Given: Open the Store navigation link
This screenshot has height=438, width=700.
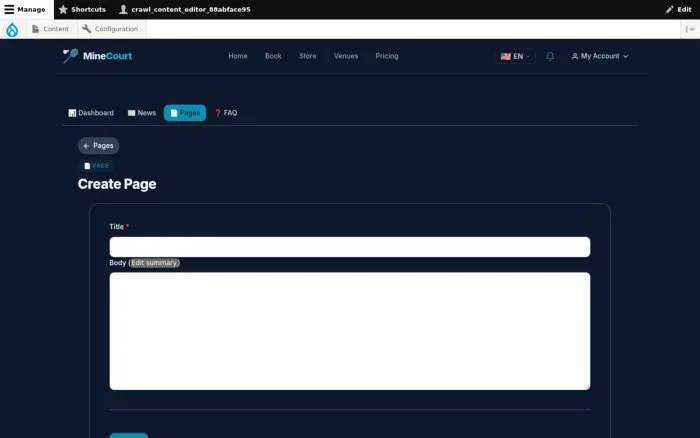Looking at the screenshot, I should [x=308, y=56].
